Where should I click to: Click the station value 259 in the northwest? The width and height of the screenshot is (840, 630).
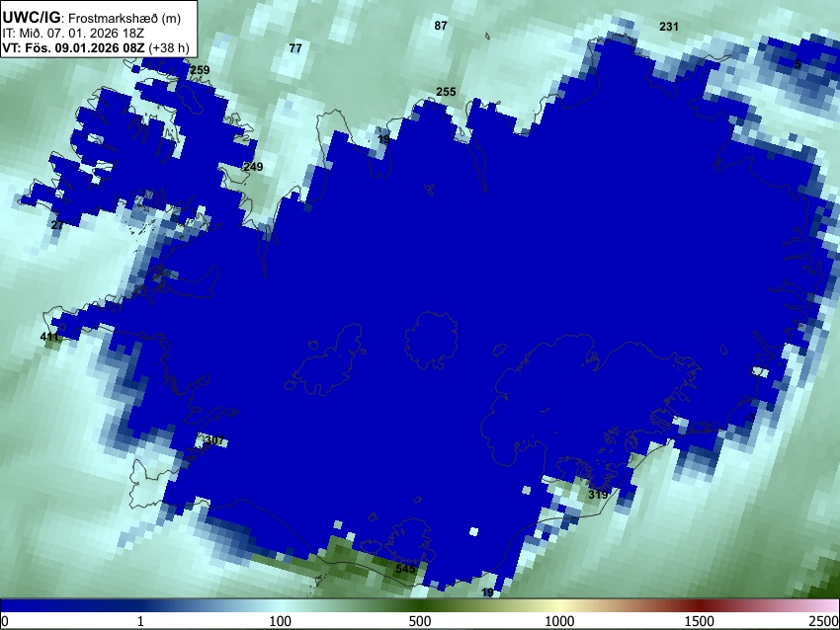click(200, 70)
